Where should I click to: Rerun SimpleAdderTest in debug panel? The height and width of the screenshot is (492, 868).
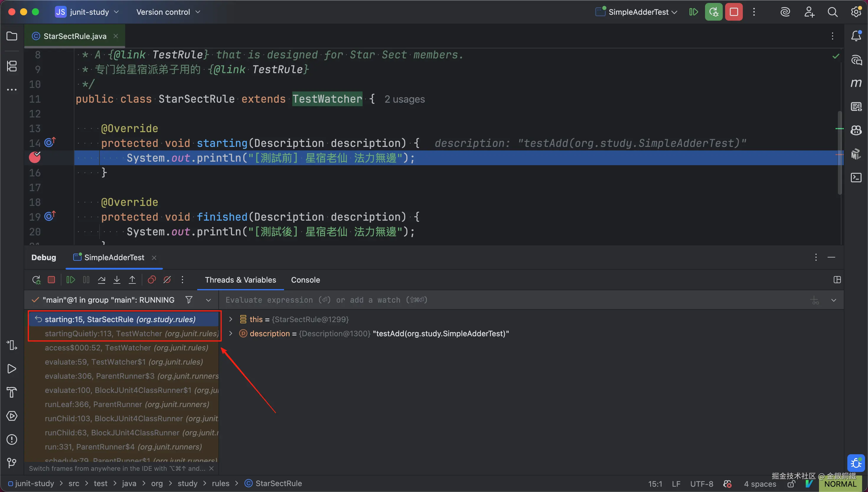click(x=36, y=280)
